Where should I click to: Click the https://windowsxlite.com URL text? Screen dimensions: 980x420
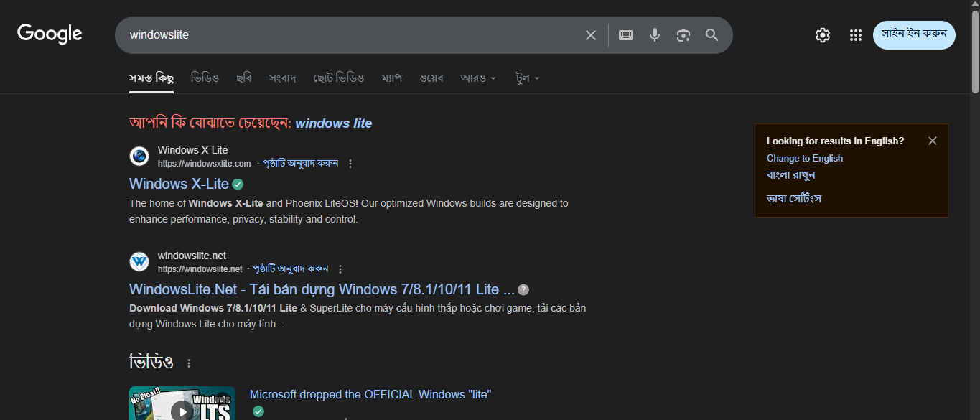click(205, 164)
